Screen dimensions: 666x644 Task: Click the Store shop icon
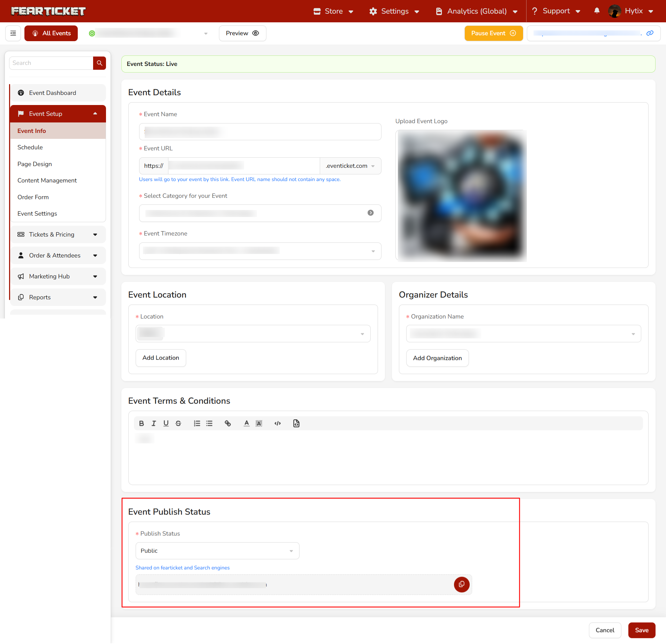tap(317, 11)
